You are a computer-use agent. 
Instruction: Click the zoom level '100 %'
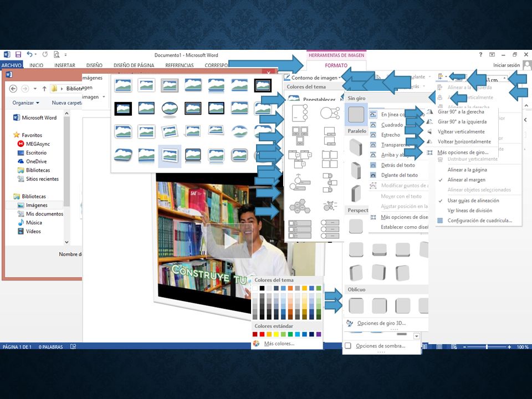[523, 347]
